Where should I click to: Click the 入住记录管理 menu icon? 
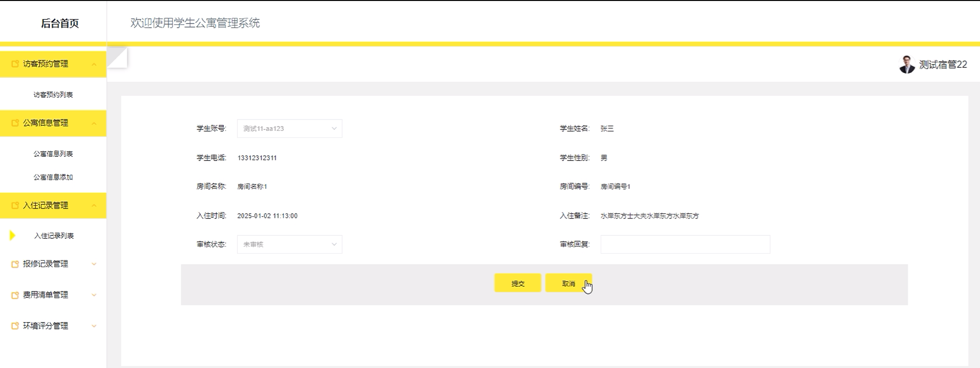click(x=15, y=205)
